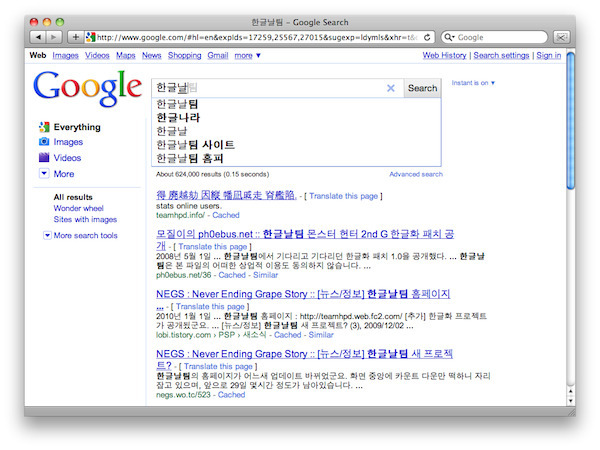Viewport: 600px width, 450px height.
Task: Click the magnifier icon in the Safari search field
Action: [x=448, y=37]
